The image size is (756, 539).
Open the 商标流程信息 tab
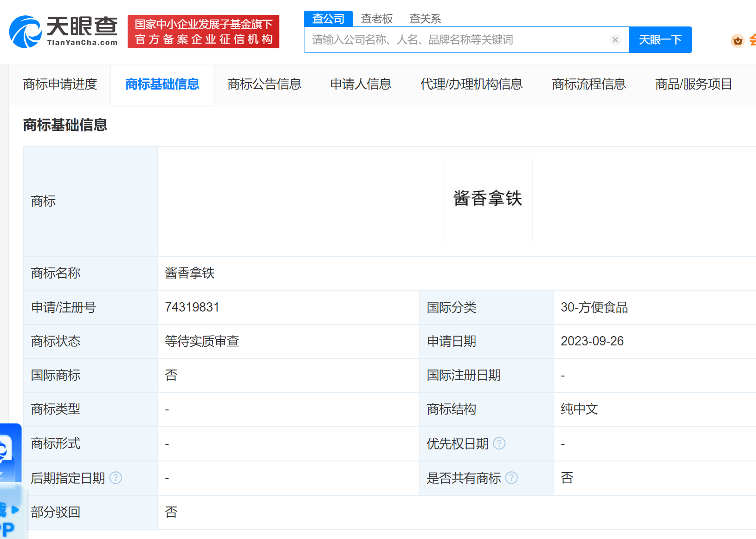tap(589, 84)
